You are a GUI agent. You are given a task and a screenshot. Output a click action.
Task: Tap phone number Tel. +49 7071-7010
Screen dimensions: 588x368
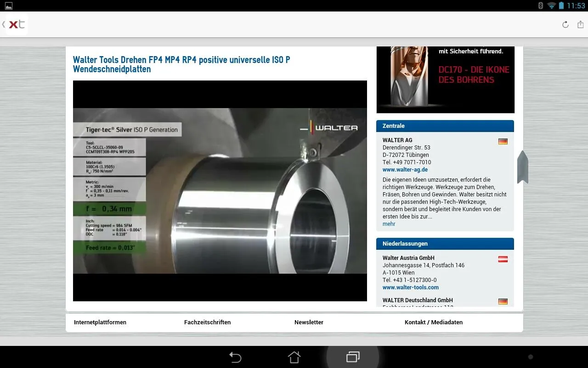[x=407, y=162]
